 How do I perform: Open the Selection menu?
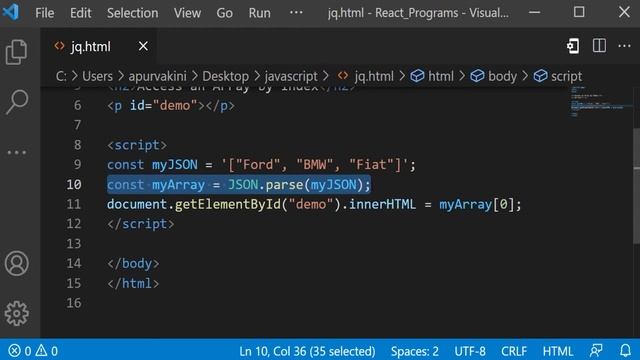click(132, 13)
